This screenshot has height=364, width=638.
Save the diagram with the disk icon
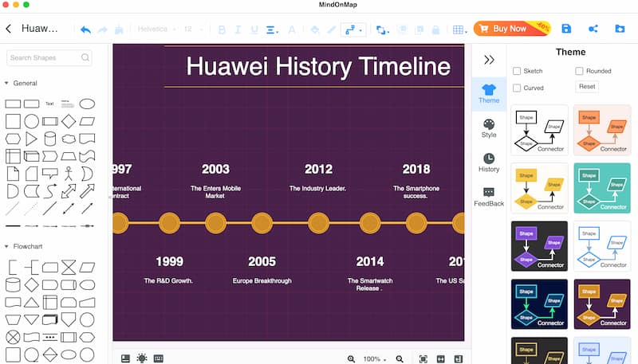pyautogui.click(x=566, y=29)
